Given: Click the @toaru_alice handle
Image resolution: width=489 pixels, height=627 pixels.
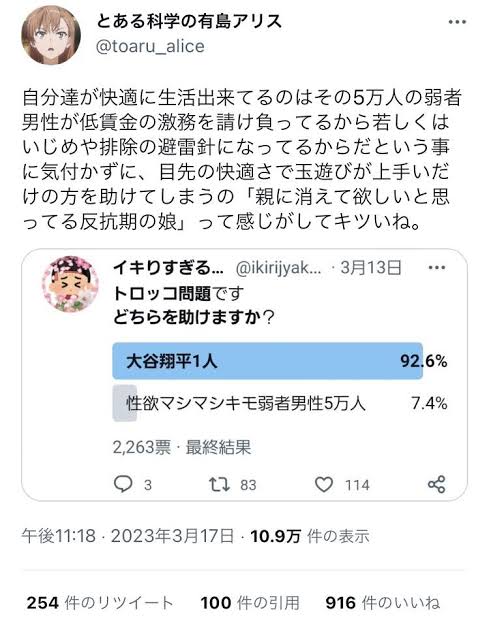Looking at the screenshot, I should pos(150,46).
